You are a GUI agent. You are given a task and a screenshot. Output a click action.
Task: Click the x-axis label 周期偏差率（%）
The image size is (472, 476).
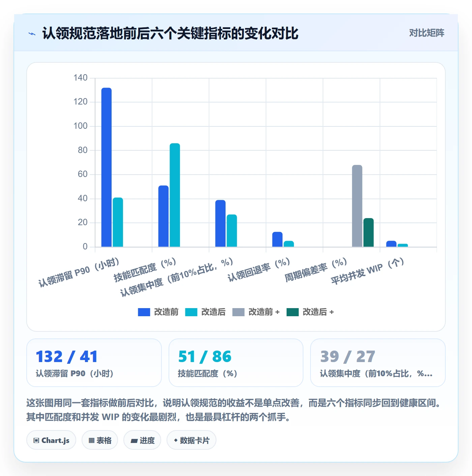point(316,270)
